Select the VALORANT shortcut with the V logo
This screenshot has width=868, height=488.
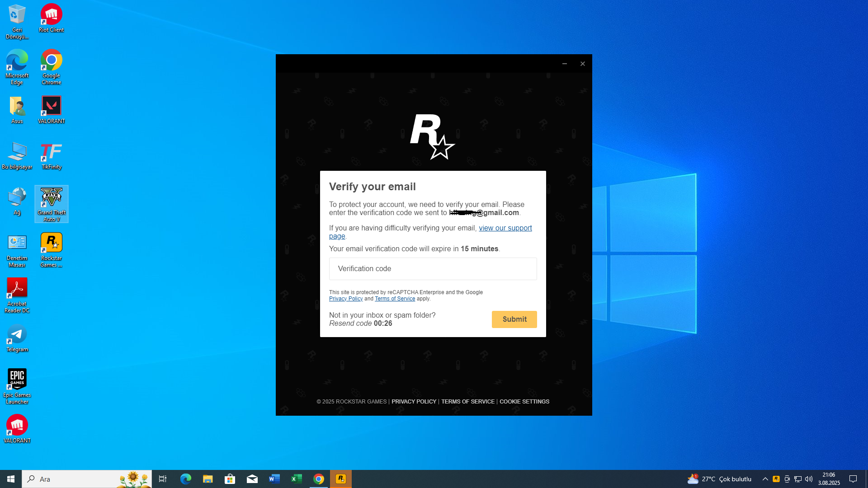[51, 110]
